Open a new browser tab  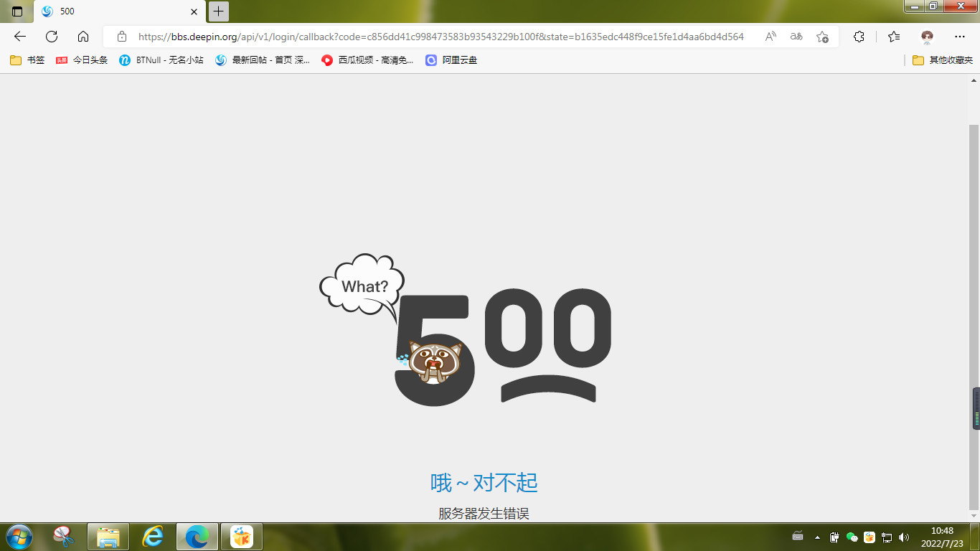217,11
